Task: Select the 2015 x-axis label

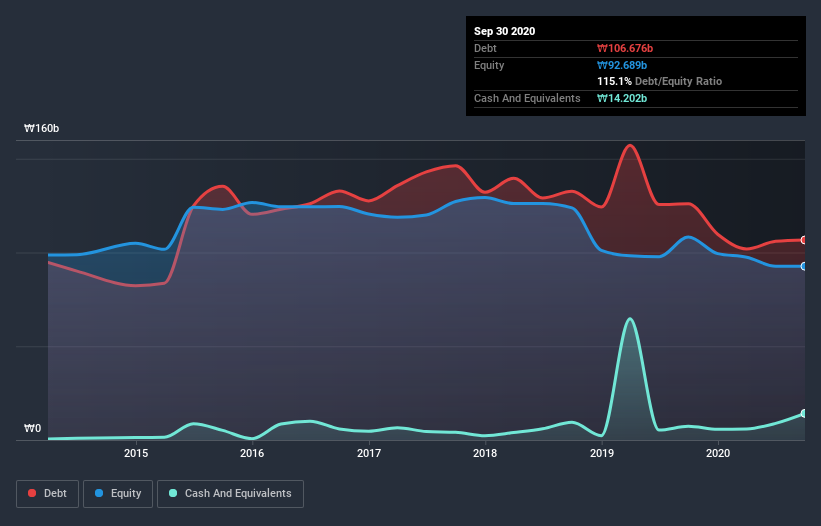Action: pos(136,453)
